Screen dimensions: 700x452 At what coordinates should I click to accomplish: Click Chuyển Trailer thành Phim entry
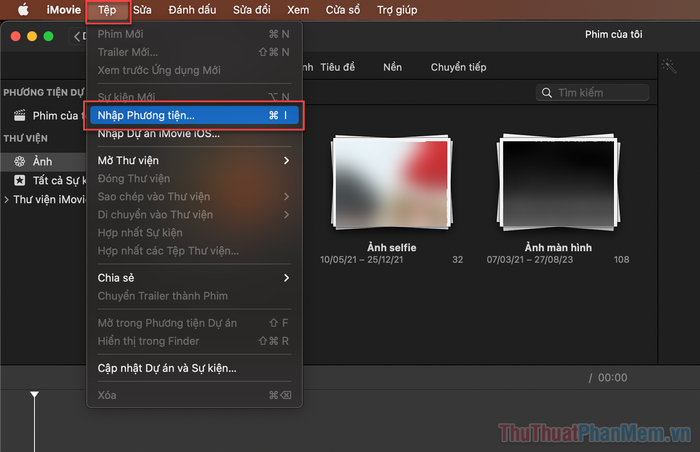[194, 296]
